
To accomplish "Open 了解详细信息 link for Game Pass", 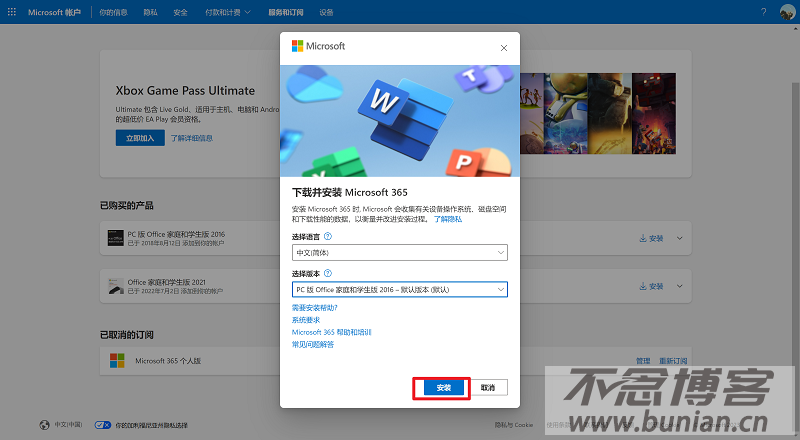I will coord(191,138).
